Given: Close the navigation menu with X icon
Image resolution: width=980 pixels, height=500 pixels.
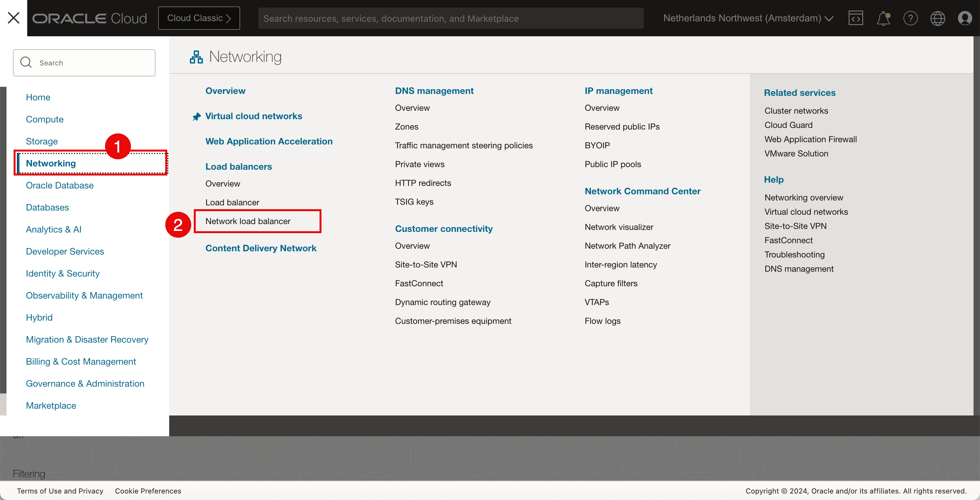Looking at the screenshot, I should point(14,18).
